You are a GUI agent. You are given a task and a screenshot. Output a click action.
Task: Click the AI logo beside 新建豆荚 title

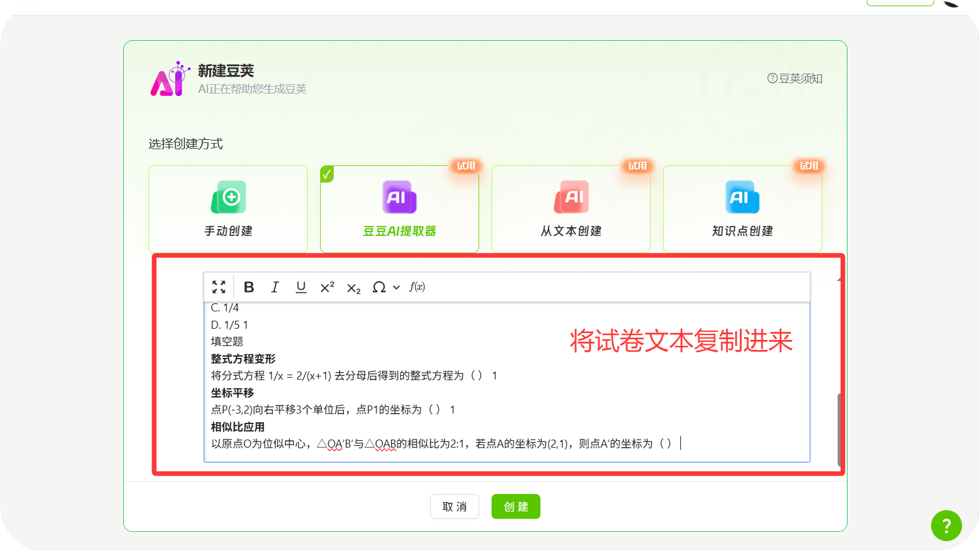[170, 79]
